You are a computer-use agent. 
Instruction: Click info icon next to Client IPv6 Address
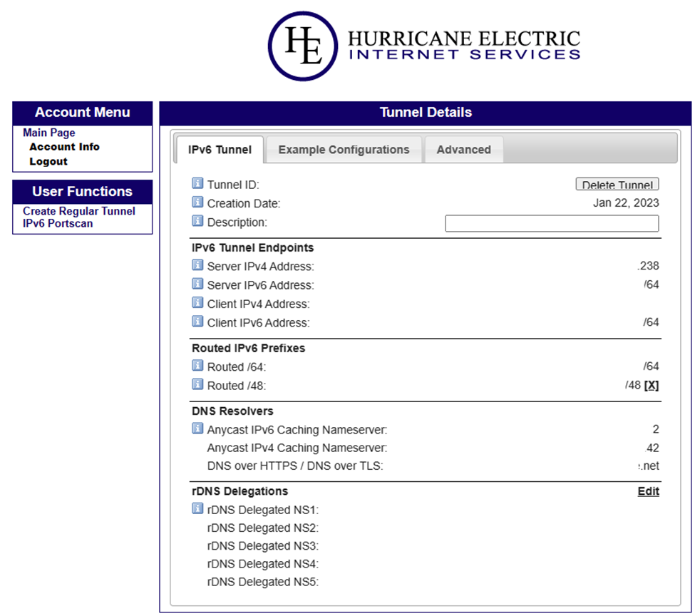(x=197, y=322)
